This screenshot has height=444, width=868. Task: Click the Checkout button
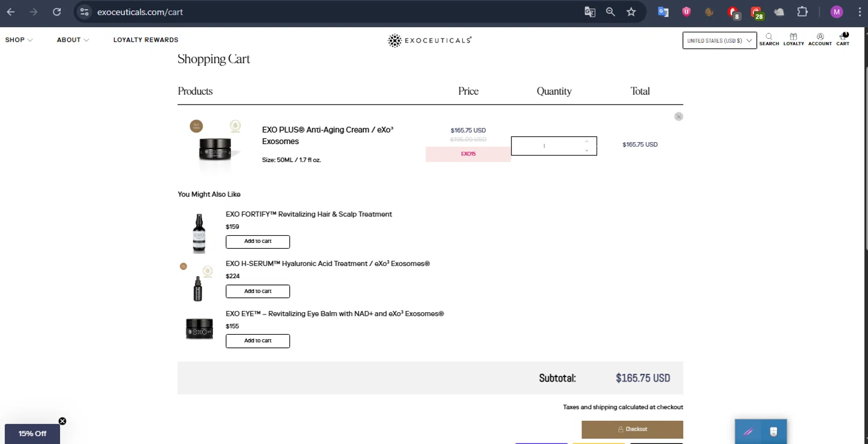(632, 430)
